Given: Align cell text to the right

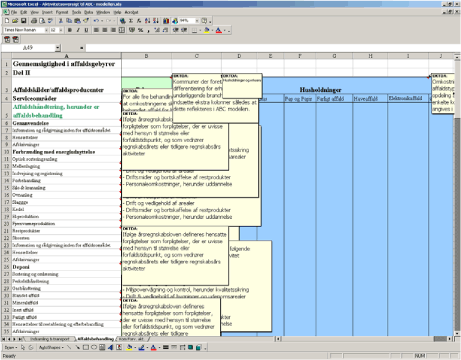Looking at the screenshot, I should pos(113,30).
